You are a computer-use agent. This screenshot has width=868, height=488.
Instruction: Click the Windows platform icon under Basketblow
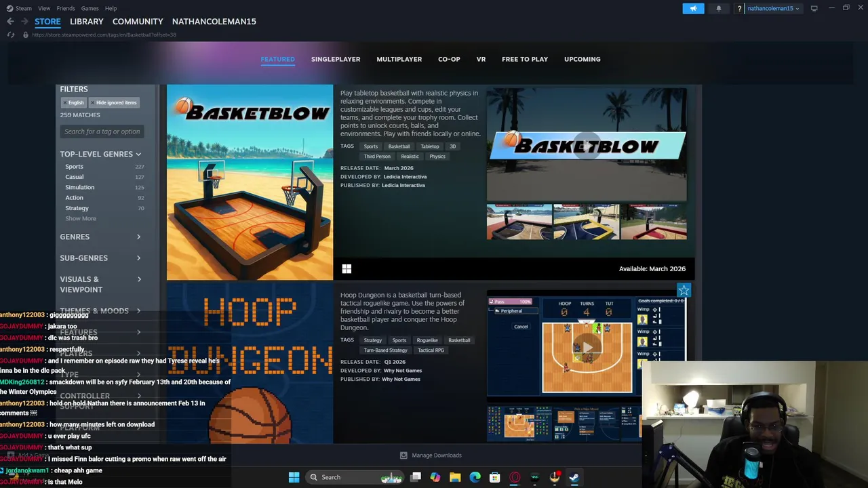click(x=347, y=269)
